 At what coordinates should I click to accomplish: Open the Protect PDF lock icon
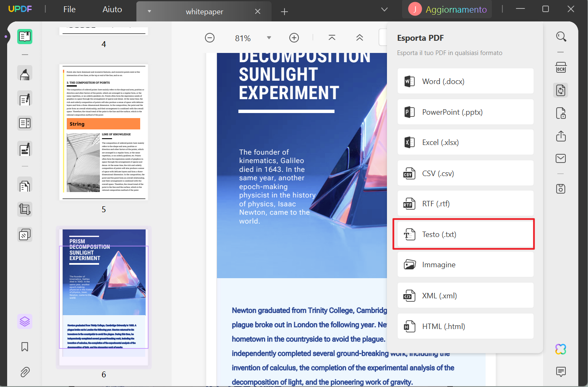pos(561,113)
